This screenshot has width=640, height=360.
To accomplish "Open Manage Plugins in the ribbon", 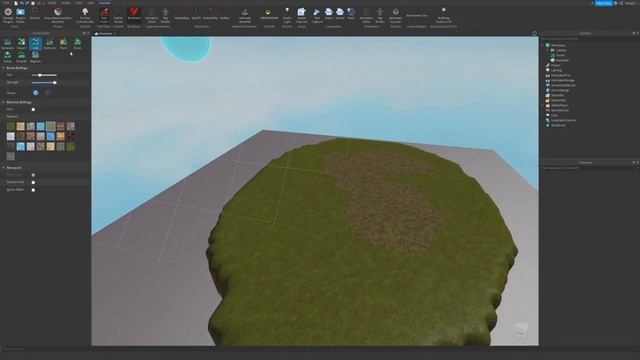I will [x=8, y=15].
